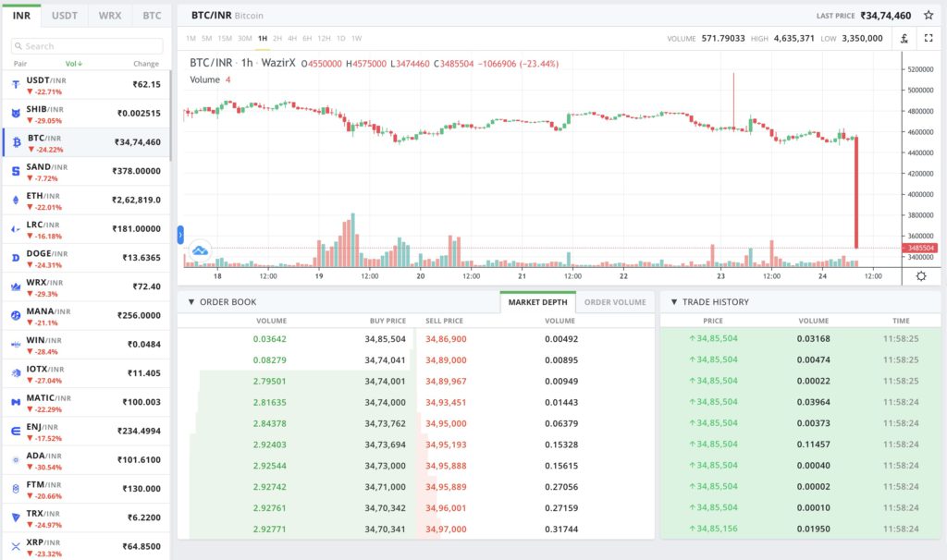The image size is (947, 560).
Task: Open the chart drawing tools icon
Action: (904, 39)
